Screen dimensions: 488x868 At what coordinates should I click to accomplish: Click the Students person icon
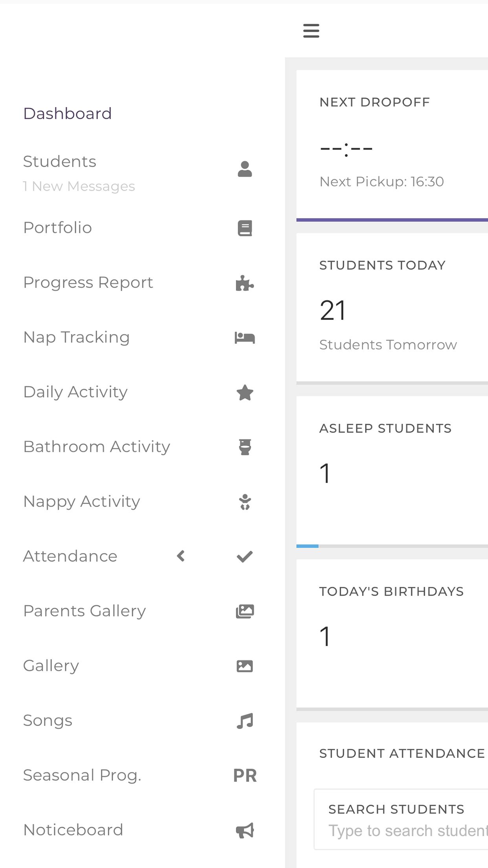[245, 169]
